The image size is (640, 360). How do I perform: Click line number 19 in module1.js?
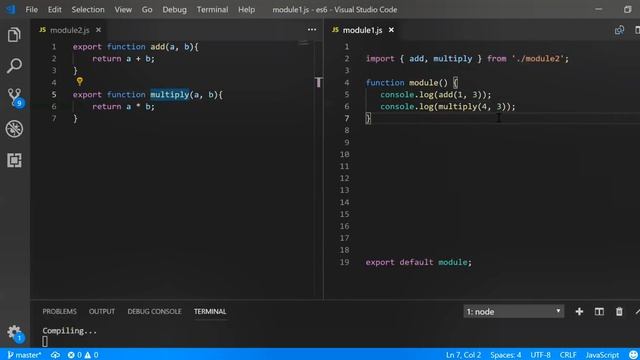[344, 262]
